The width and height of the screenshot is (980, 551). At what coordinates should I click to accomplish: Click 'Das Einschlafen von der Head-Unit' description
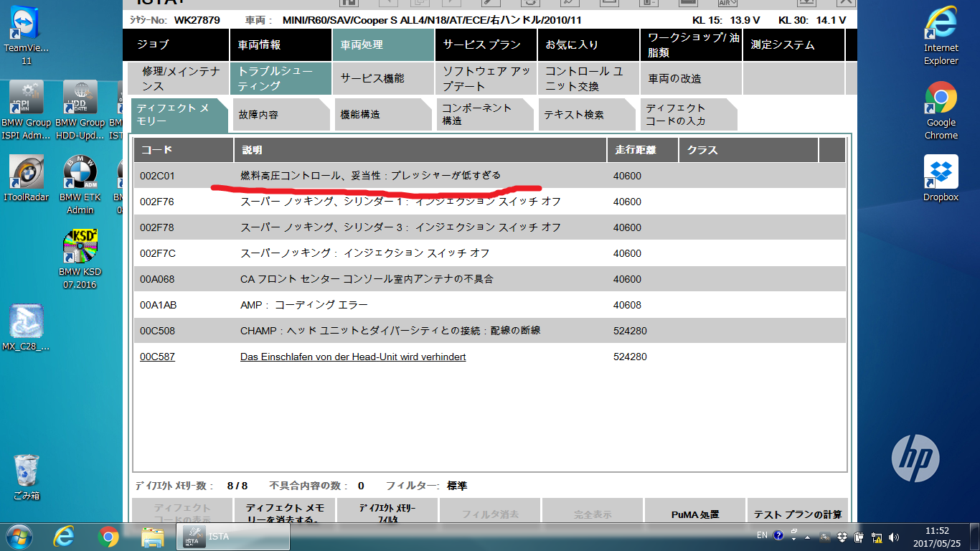353,357
